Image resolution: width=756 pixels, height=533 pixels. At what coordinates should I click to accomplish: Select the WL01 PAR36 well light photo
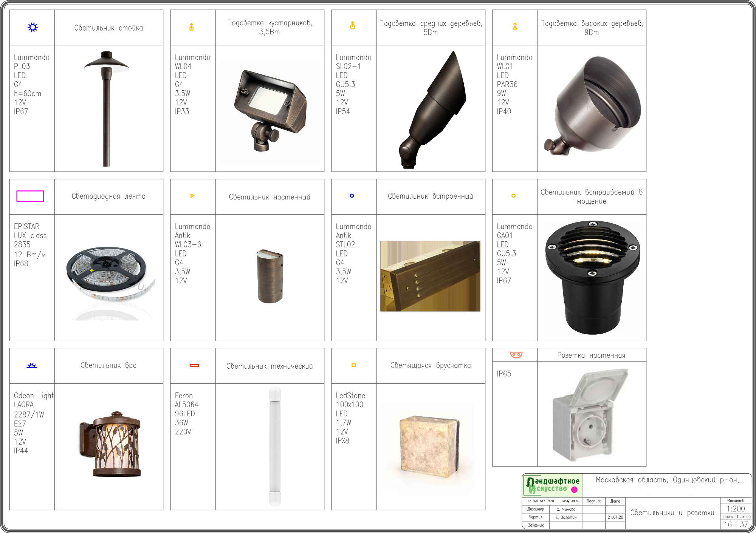click(592, 106)
